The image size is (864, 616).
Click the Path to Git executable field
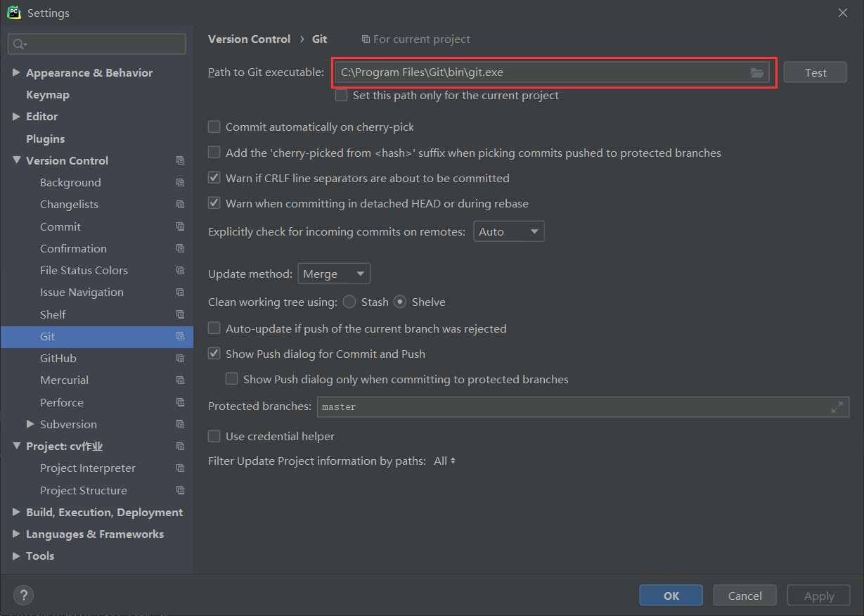pyautogui.click(x=540, y=72)
